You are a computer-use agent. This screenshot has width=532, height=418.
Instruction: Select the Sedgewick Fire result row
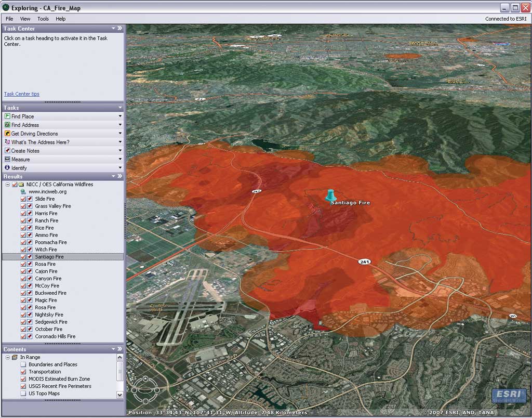coord(51,322)
